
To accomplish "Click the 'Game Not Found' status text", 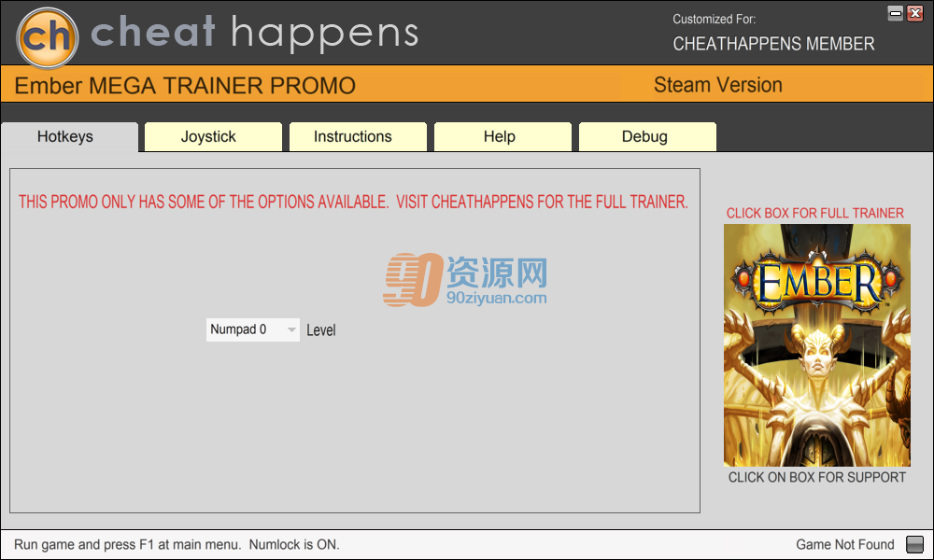I will (845, 544).
